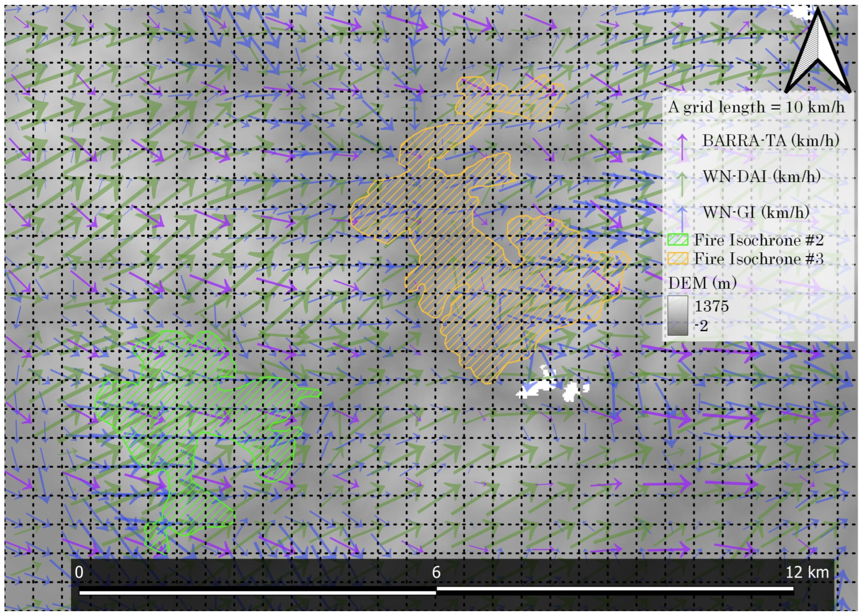The height and width of the screenshot is (616, 862).
Task: Click the purple BARRA-TA legend arrow
Action: 682,146
